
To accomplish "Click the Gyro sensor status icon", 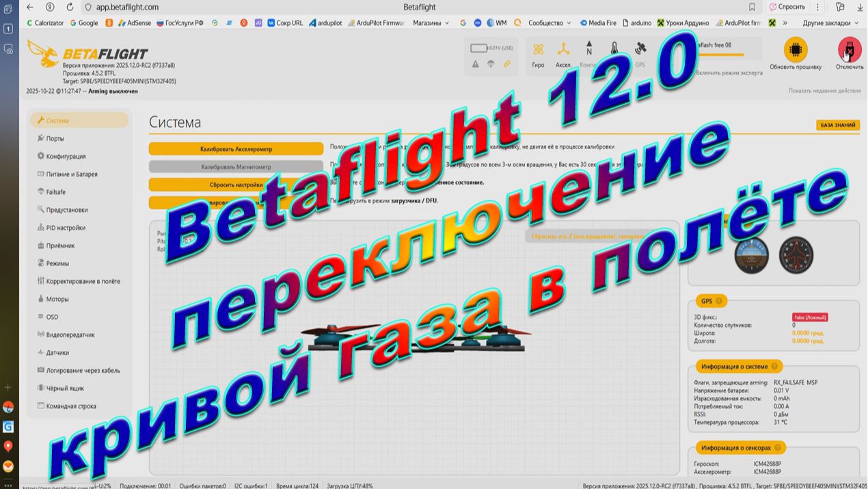I will [538, 49].
